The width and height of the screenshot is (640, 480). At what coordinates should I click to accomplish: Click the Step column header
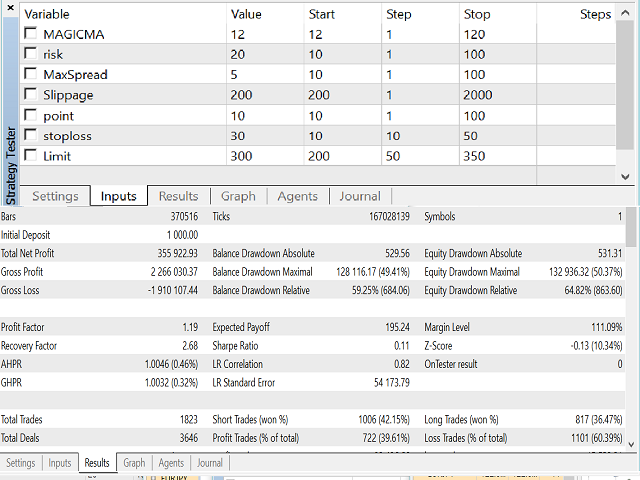(420, 14)
